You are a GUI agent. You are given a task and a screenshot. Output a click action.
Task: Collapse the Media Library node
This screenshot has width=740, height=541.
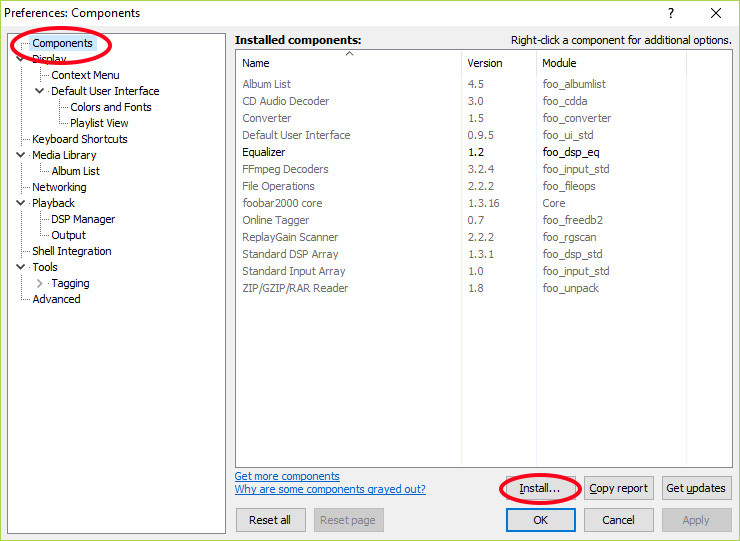20,155
